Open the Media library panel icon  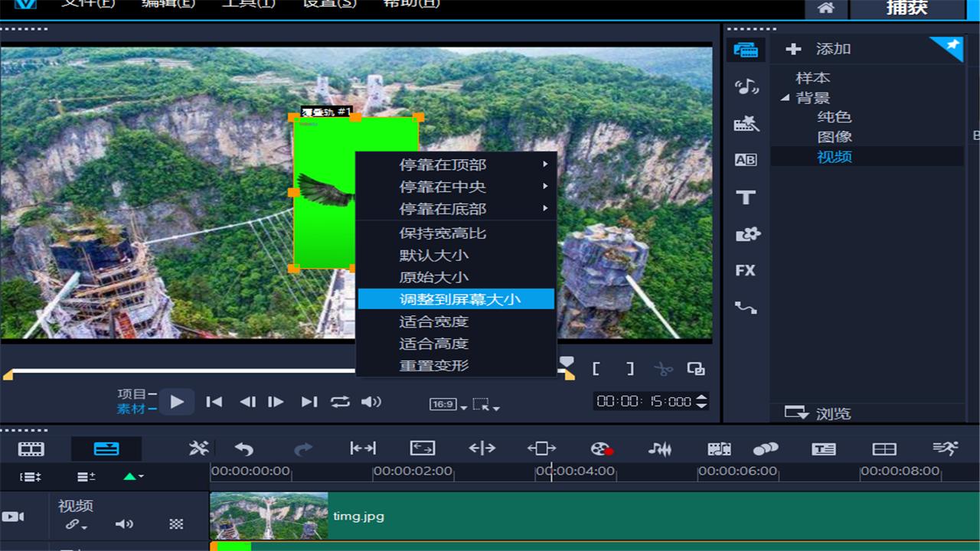(745, 50)
